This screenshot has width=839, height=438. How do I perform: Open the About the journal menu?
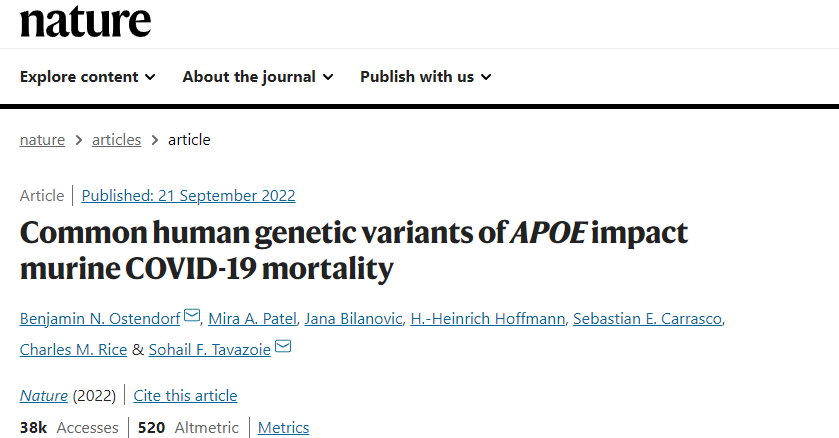(x=258, y=77)
